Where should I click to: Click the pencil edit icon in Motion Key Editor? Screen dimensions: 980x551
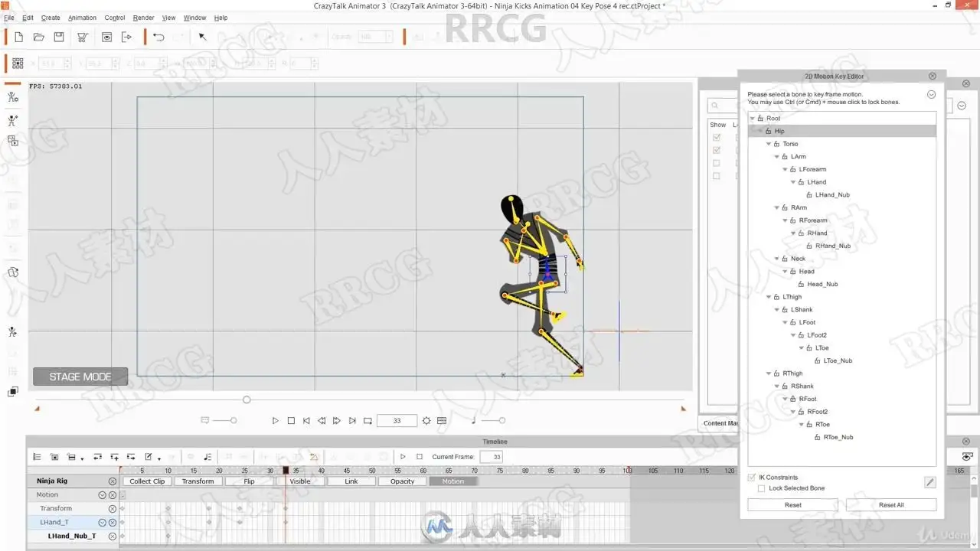[930, 482]
